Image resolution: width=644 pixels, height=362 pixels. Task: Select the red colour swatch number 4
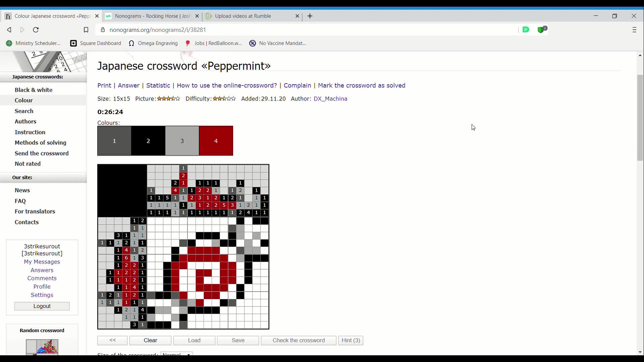[216, 141]
